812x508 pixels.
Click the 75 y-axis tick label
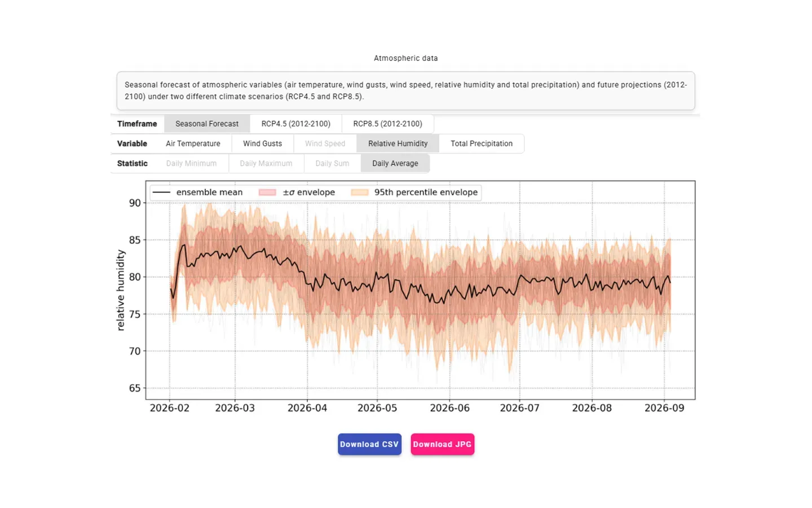135,314
